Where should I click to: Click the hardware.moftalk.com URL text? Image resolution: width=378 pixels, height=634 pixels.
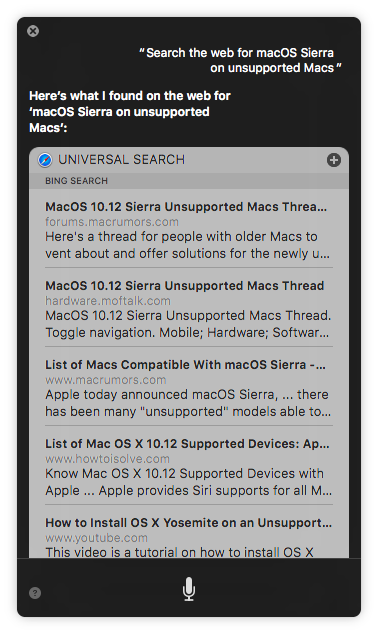point(108,301)
